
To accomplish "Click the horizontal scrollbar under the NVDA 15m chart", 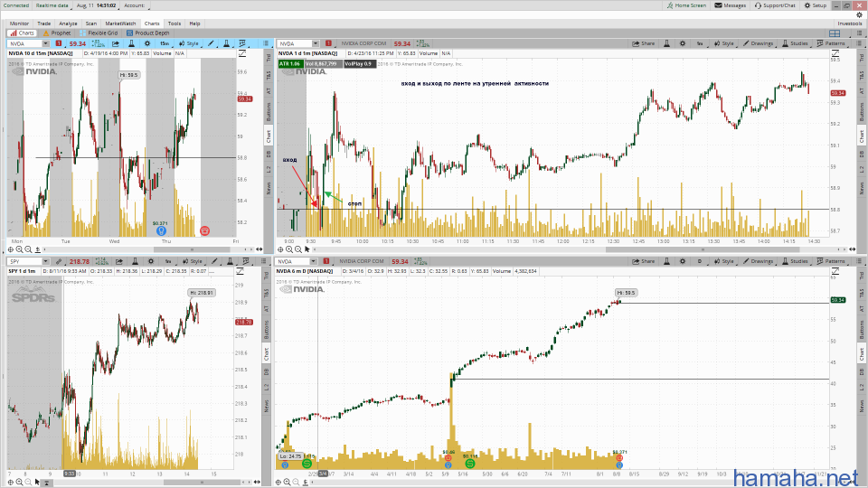I will 192,250.
